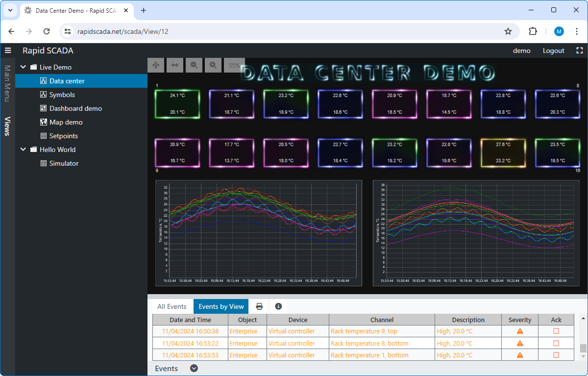Click warning severity icon for 16:53:22 event
Screen dimensions: 588x376
click(x=520, y=343)
